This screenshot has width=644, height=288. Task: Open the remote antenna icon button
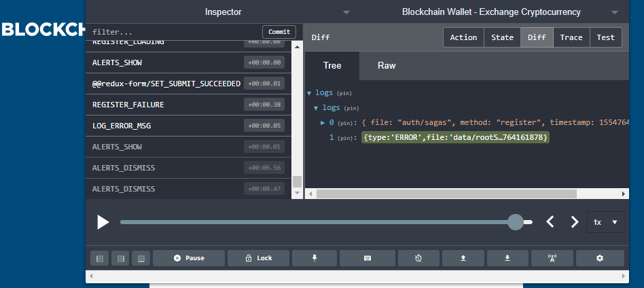tap(552, 258)
